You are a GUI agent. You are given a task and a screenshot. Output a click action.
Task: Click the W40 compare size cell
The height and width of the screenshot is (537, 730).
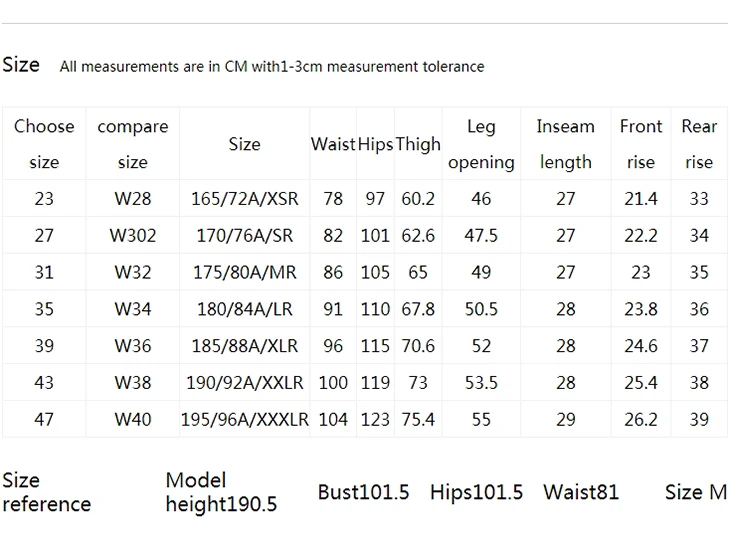click(x=133, y=420)
